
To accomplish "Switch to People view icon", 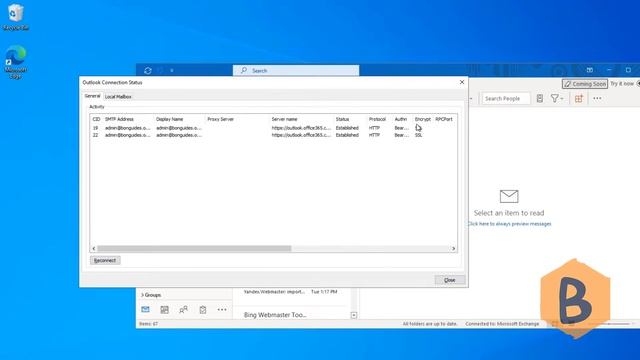I will pos(184,310).
